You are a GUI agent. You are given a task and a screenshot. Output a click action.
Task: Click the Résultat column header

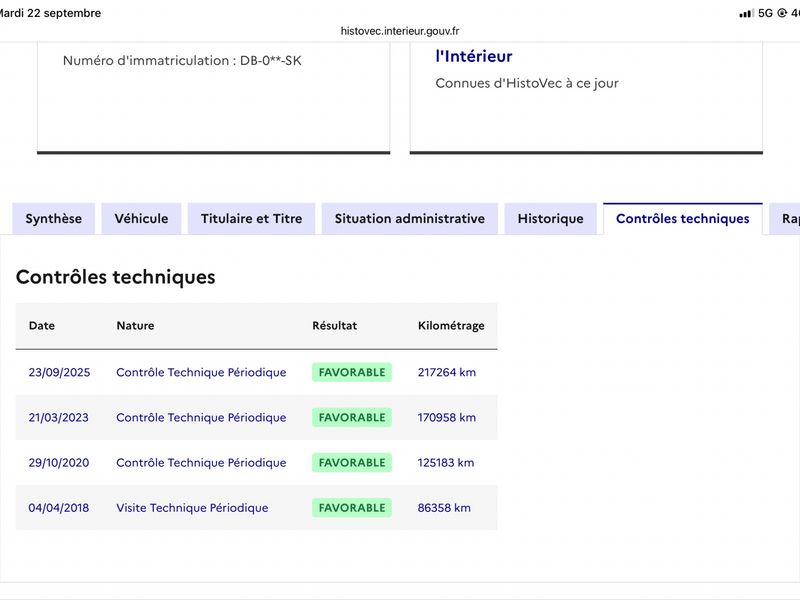tap(335, 326)
